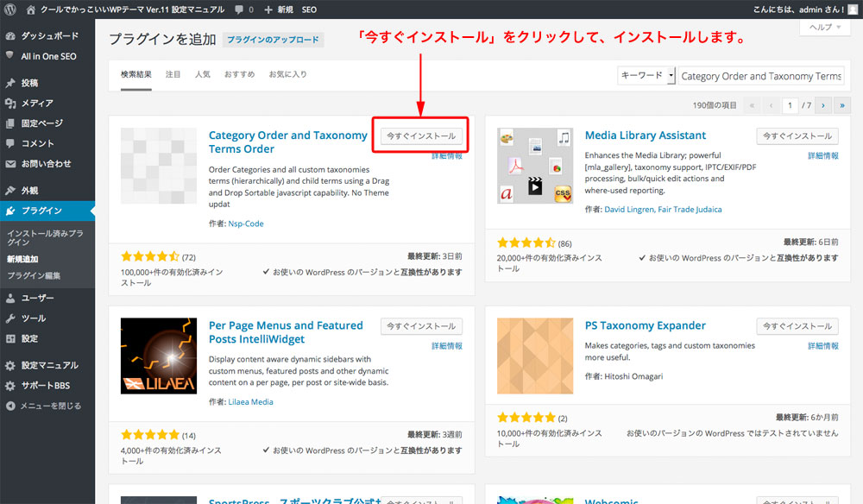Viewport: 863px width, 504px height.
Task: Click the お問い合わせ envelope icon
Action: pos(9,163)
